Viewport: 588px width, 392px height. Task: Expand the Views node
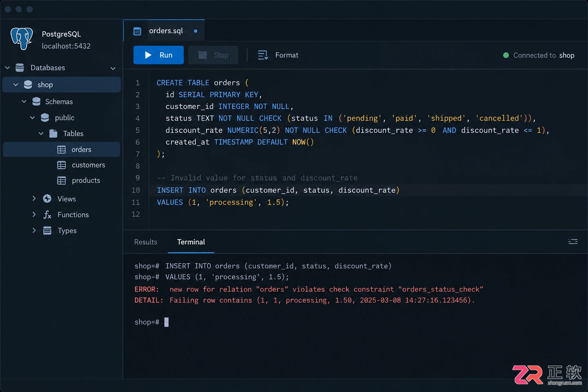click(34, 198)
